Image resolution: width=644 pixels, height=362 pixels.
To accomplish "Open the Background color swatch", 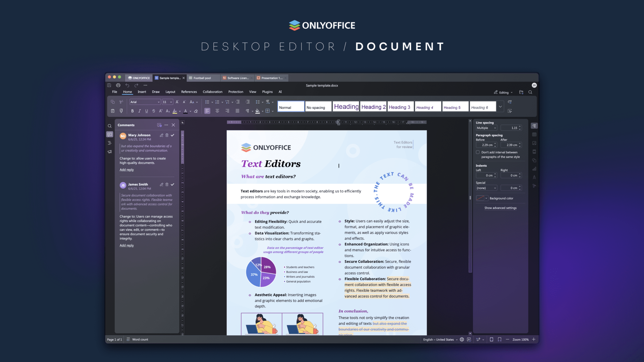I will (x=480, y=198).
